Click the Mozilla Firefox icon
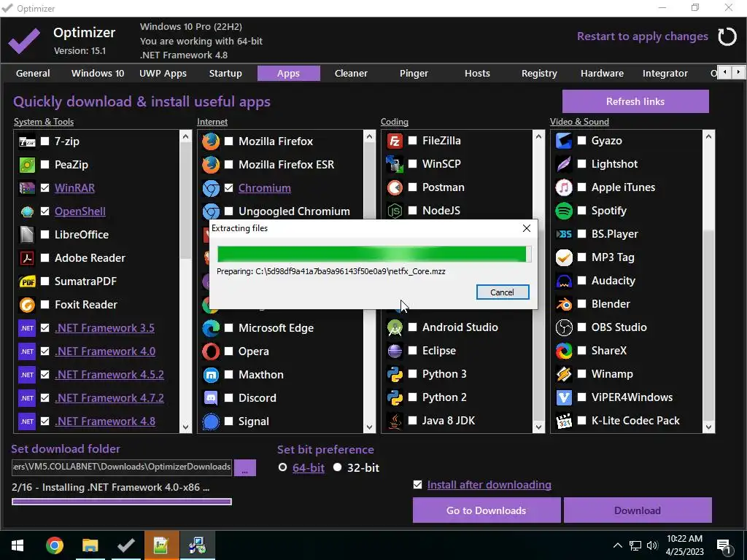747x560 pixels. coord(211,141)
